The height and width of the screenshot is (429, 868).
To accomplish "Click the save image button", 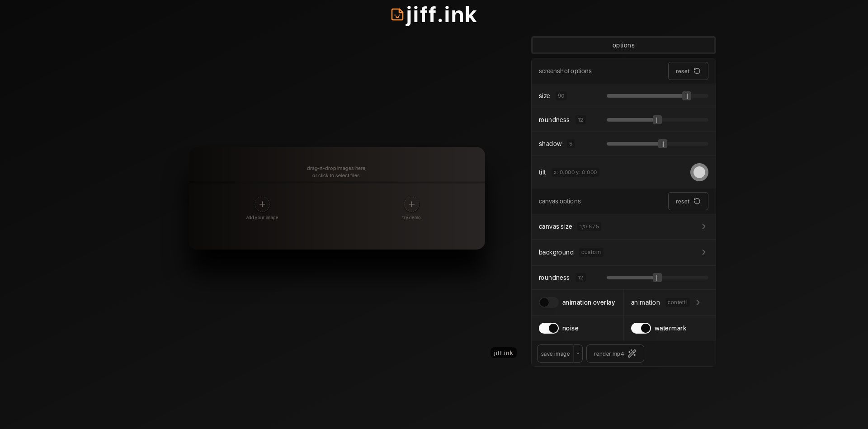I will pyautogui.click(x=555, y=354).
